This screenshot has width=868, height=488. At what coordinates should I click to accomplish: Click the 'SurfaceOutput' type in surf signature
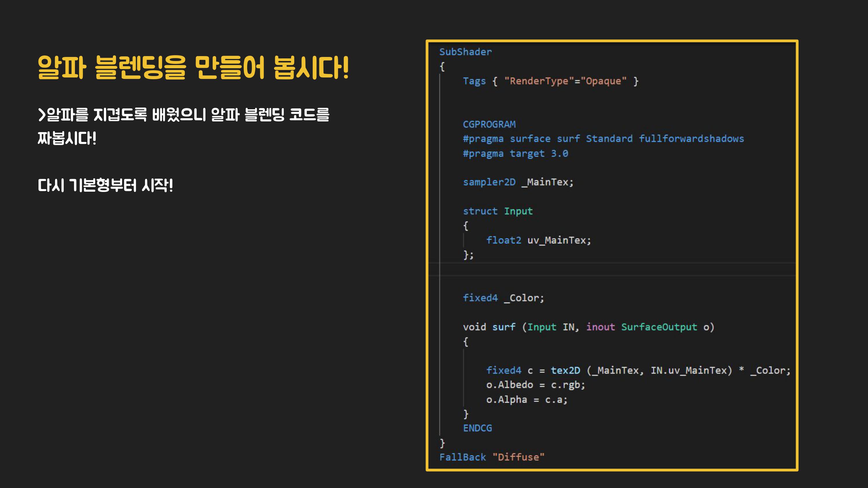tap(659, 327)
